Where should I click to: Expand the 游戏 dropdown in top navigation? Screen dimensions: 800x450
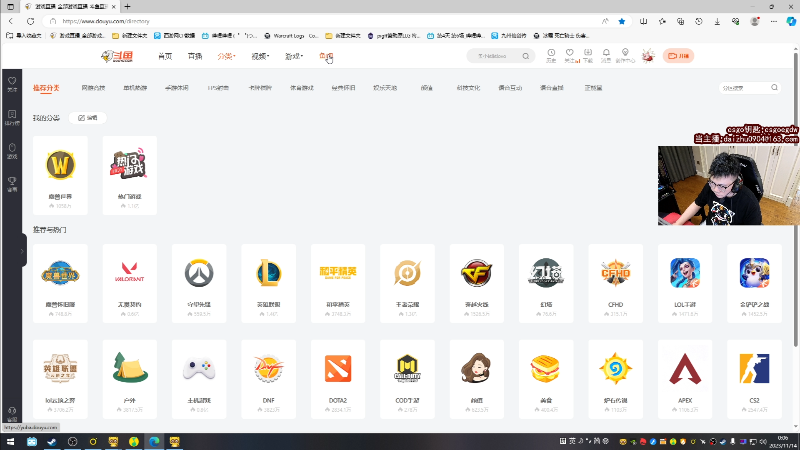tap(293, 56)
